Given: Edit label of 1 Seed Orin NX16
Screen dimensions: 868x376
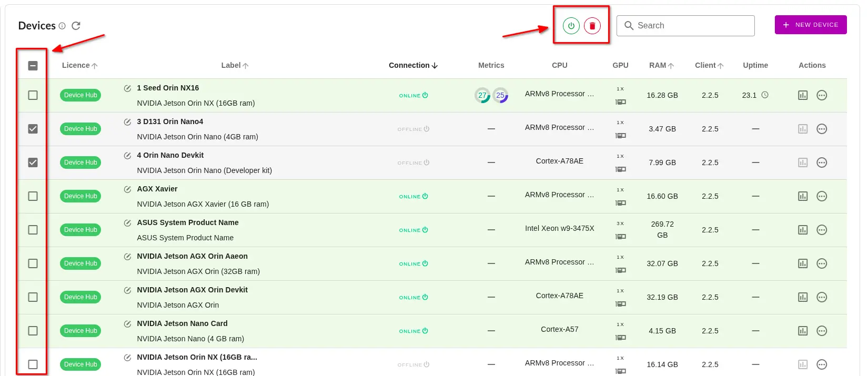Looking at the screenshot, I should 127,88.
